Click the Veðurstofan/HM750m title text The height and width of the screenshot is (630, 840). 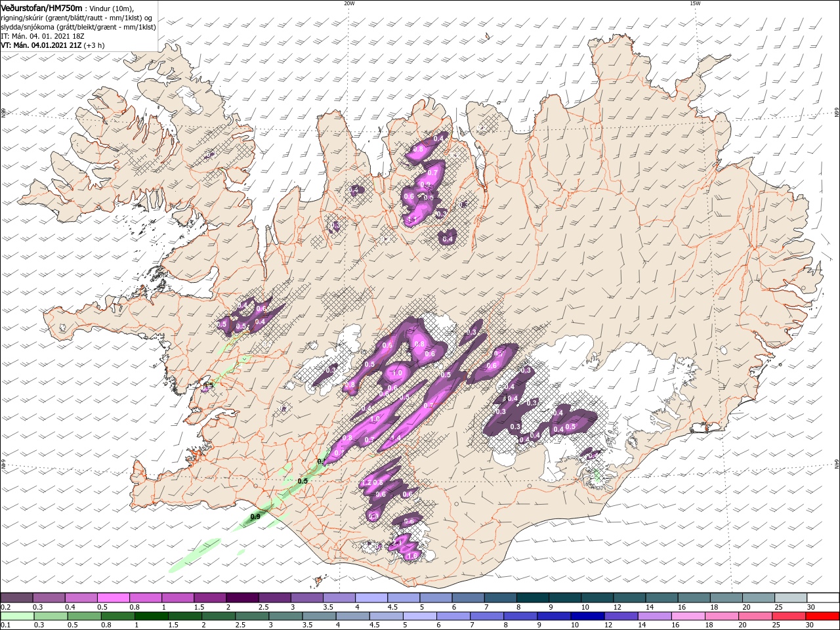coord(41,8)
